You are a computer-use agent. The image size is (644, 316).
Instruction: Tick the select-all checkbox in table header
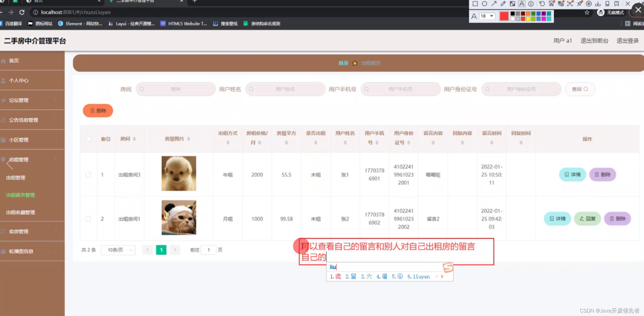[89, 139]
